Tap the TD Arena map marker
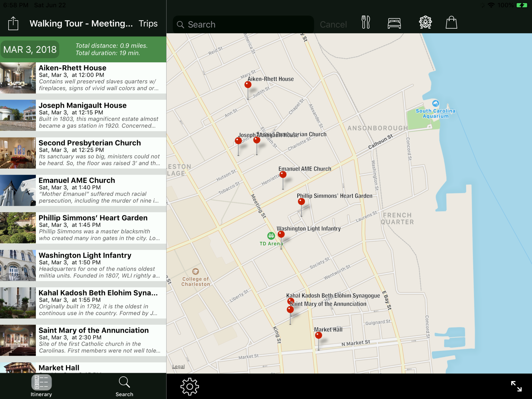Screen dimensions: 532x399 [271, 236]
